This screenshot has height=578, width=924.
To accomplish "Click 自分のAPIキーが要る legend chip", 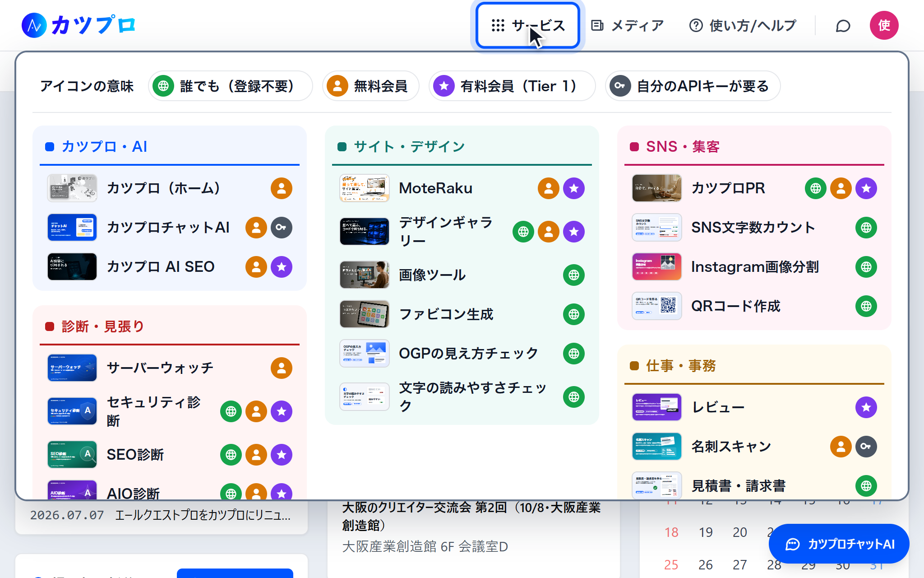I will click(x=693, y=86).
